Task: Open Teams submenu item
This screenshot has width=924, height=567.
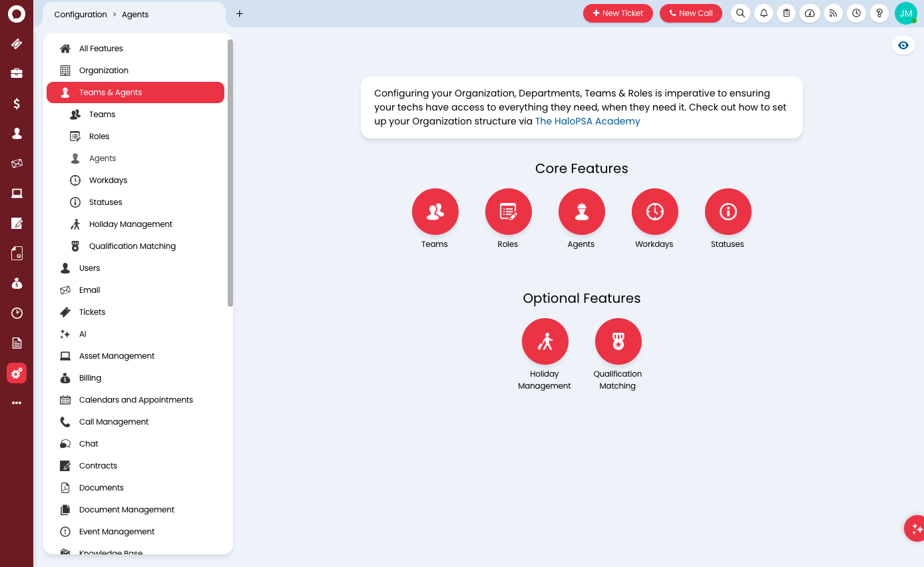Action: click(135, 114)
